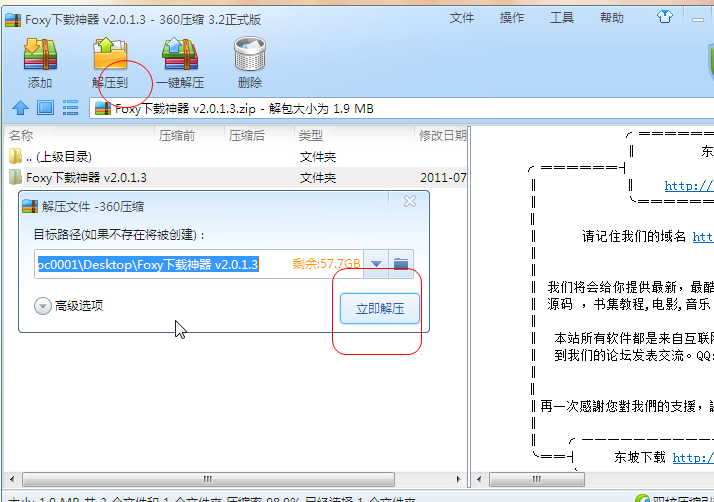
Task: Switch to large icon view mode
Action: point(45,108)
